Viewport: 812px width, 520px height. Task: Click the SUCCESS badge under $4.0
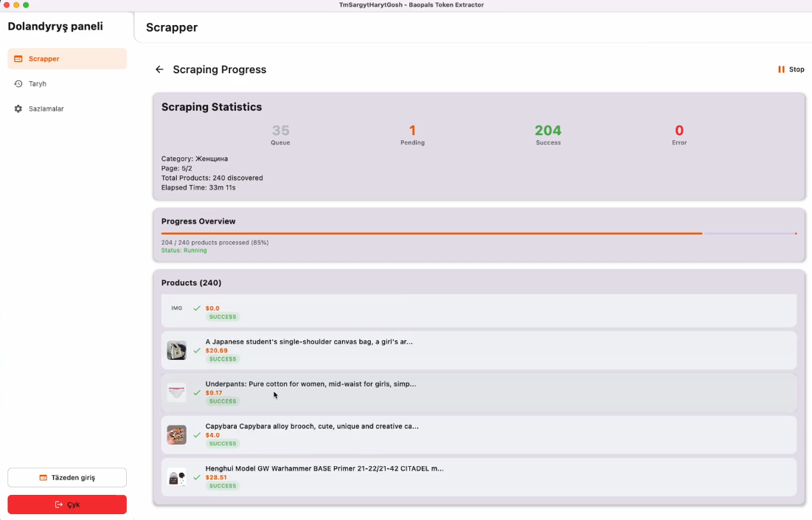(223, 444)
